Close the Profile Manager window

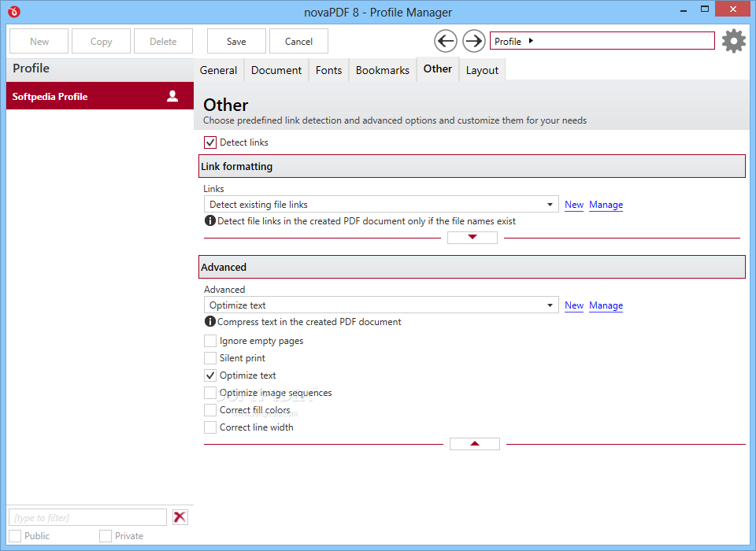733,9
